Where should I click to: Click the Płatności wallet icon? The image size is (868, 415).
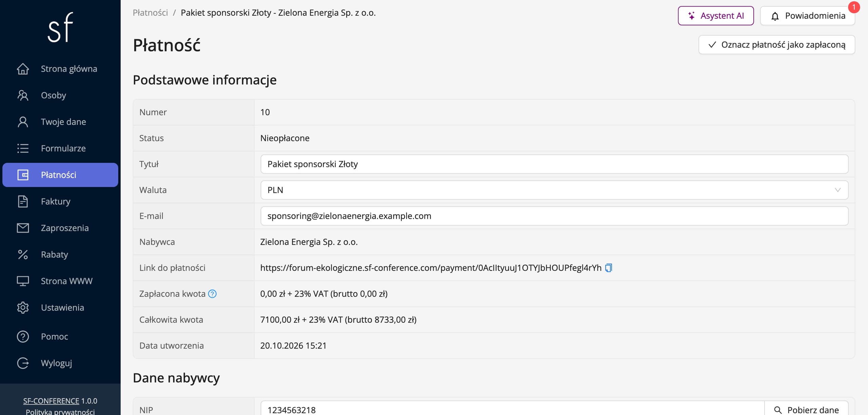tap(23, 175)
